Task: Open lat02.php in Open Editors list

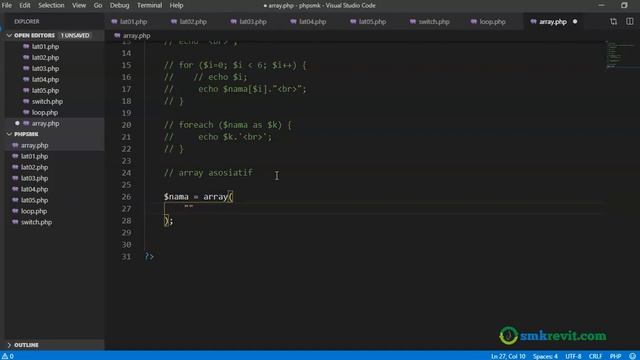Action: (x=45, y=58)
